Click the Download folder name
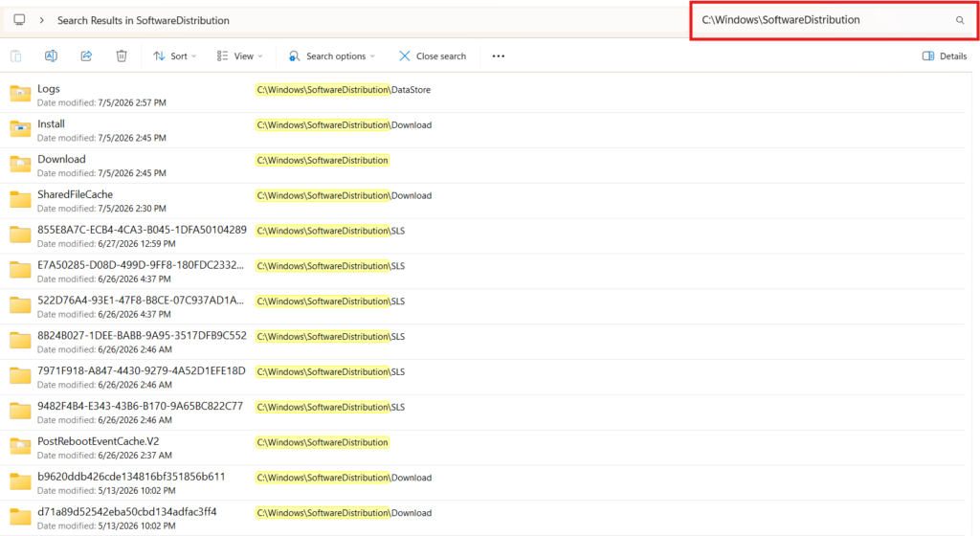Screen dimensions: 980x536 [61, 159]
